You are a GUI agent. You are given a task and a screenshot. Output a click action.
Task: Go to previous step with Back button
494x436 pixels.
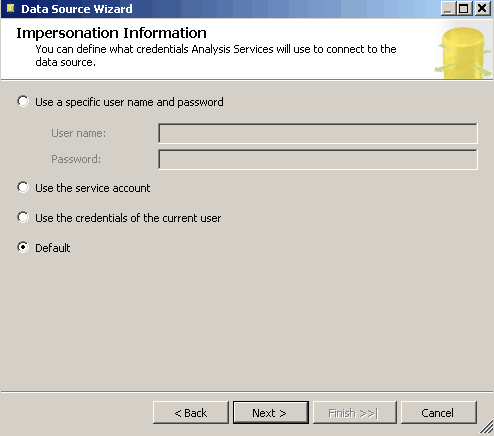(191, 413)
